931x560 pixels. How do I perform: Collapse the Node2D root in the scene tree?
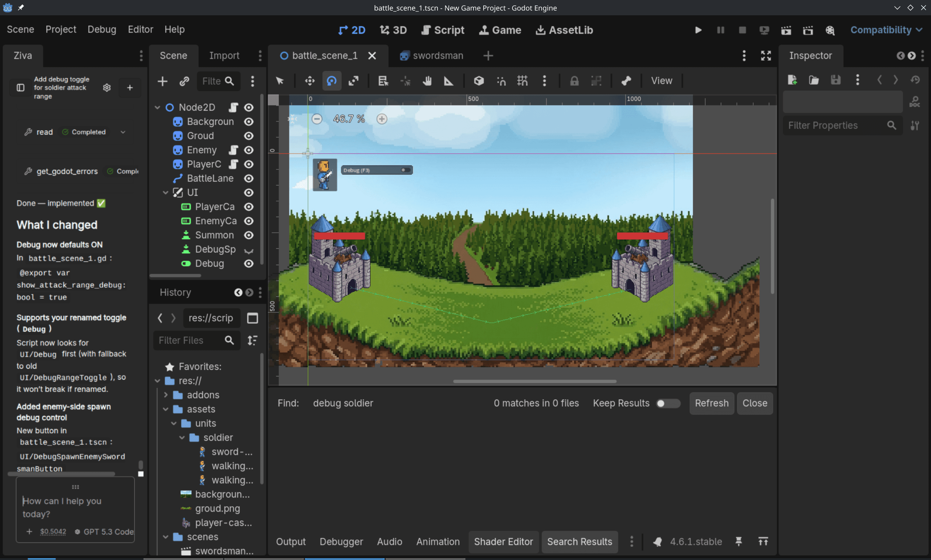[x=157, y=108]
